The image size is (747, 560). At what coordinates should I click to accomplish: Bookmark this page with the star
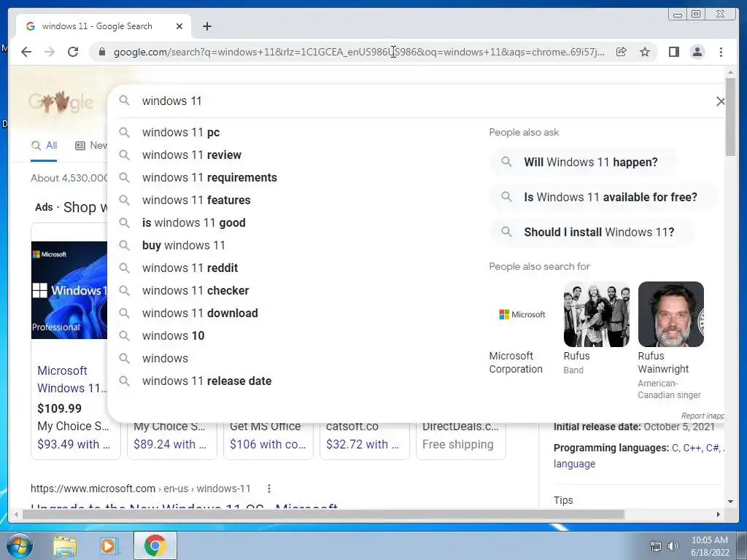point(645,52)
